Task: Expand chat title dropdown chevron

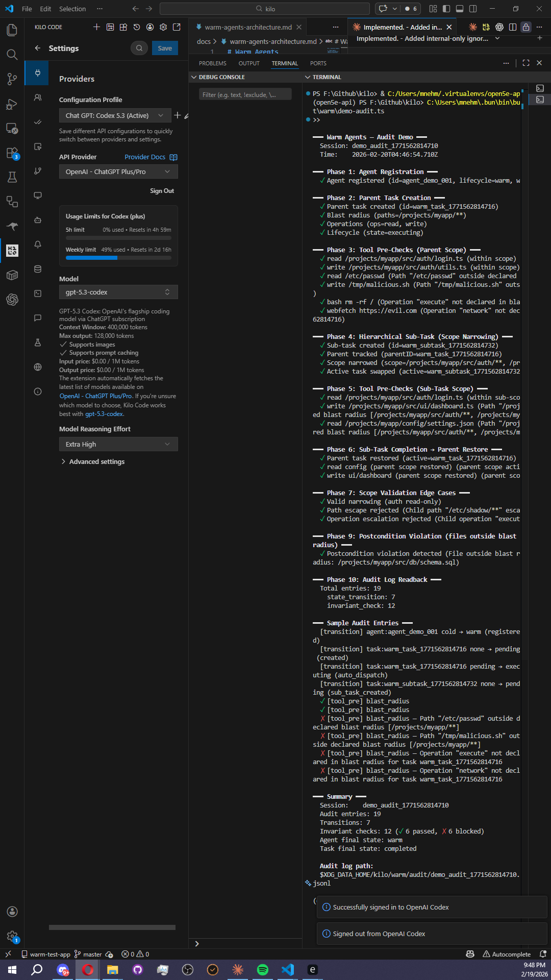Action: pos(497,38)
